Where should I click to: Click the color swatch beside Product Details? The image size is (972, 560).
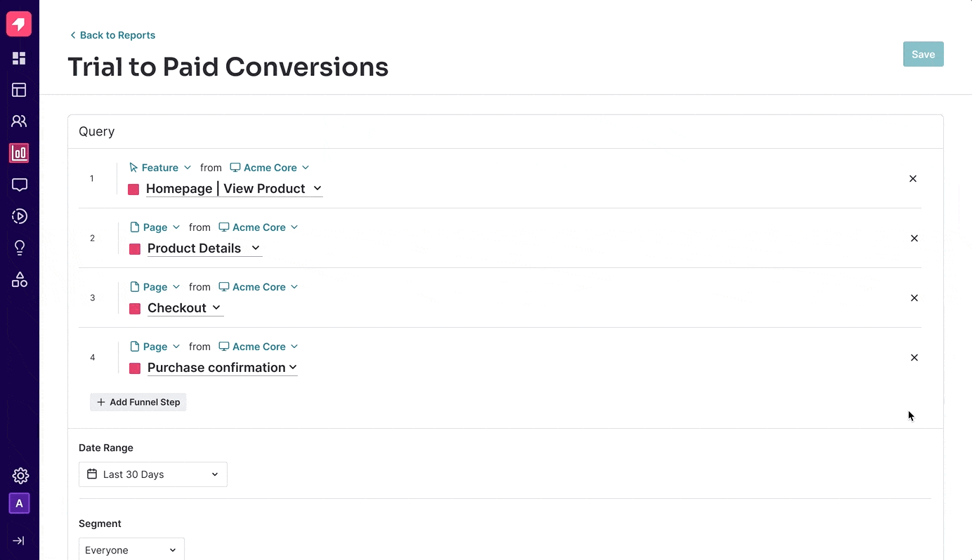[x=135, y=249]
